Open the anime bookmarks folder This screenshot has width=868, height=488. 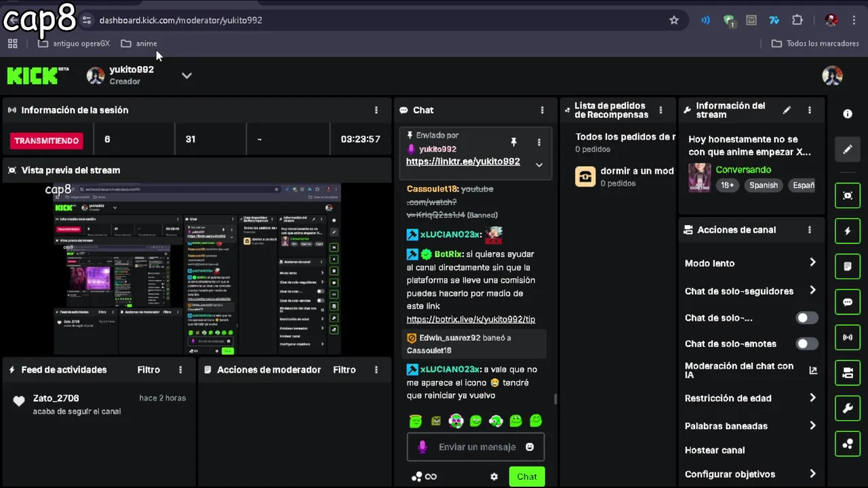point(139,43)
